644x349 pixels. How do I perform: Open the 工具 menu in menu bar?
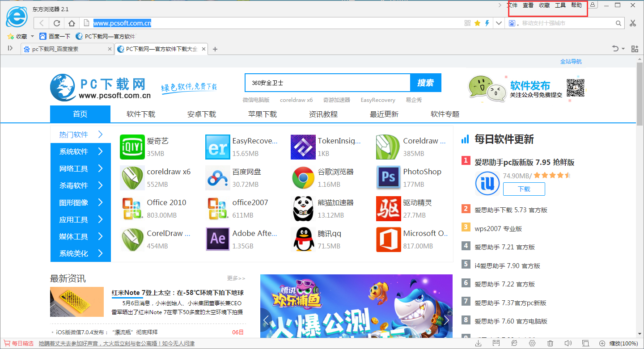coord(559,5)
